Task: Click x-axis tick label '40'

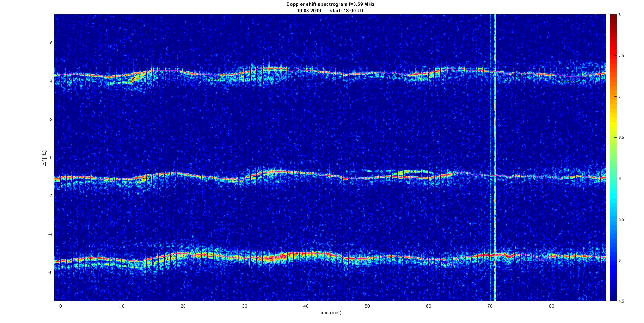Action: point(306,306)
